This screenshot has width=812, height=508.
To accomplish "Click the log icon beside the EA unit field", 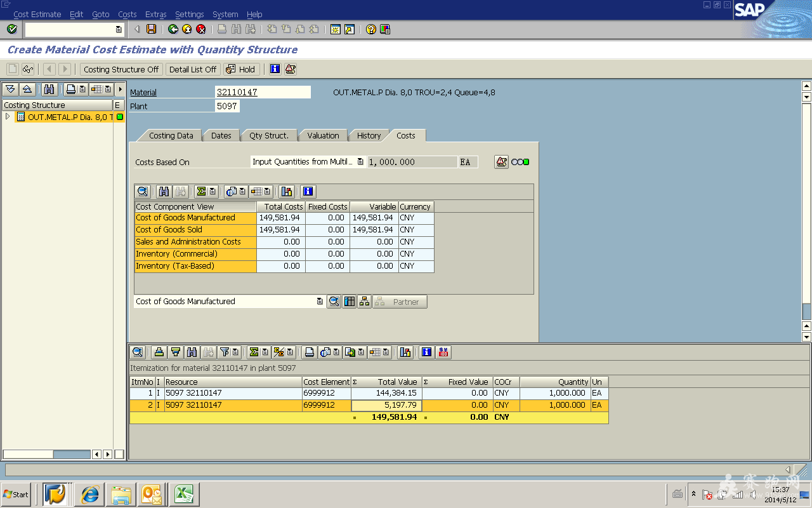I will [x=502, y=162].
